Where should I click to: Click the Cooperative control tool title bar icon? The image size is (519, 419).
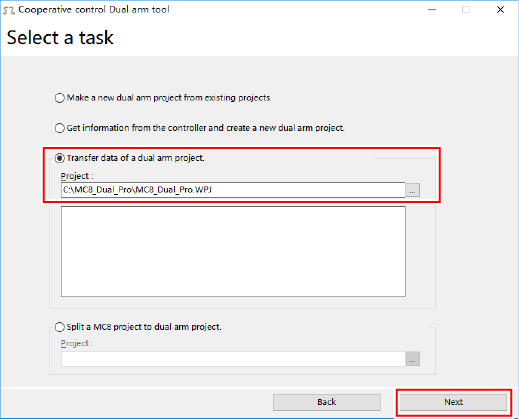click(8, 10)
